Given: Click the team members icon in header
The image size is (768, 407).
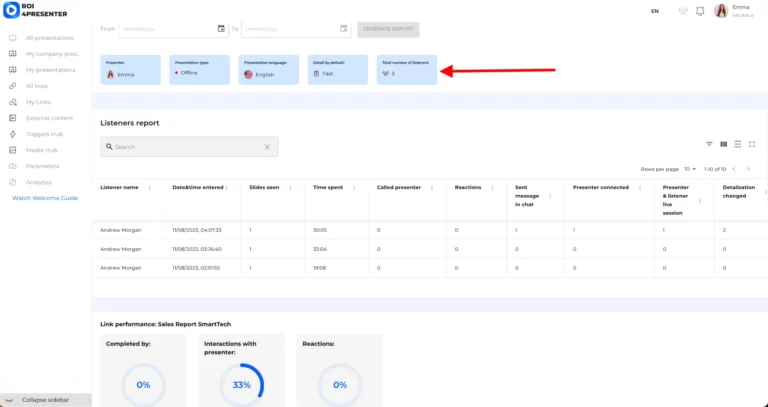Looking at the screenshot, I should coord(683,11).
